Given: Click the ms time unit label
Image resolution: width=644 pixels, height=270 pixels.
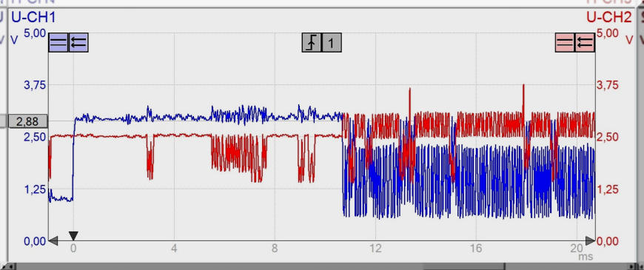Looking at the screenshot, I should pyautogui.click(x=586, y=257).
